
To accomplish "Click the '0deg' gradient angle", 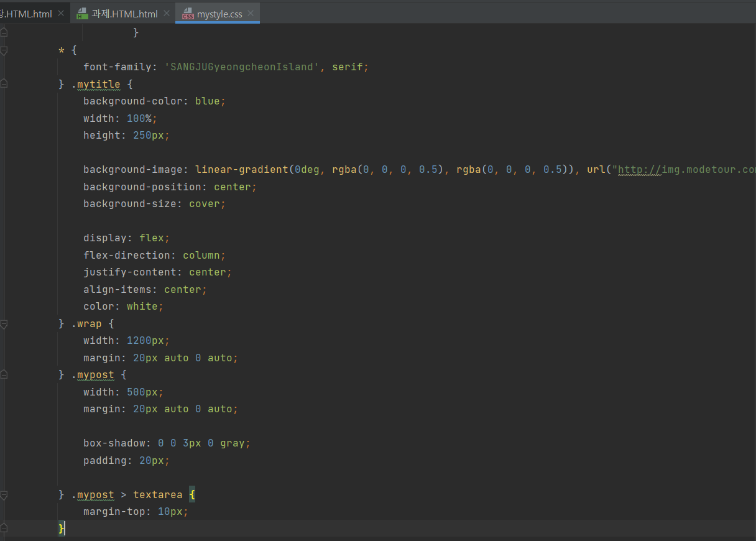I will point(307,170).
